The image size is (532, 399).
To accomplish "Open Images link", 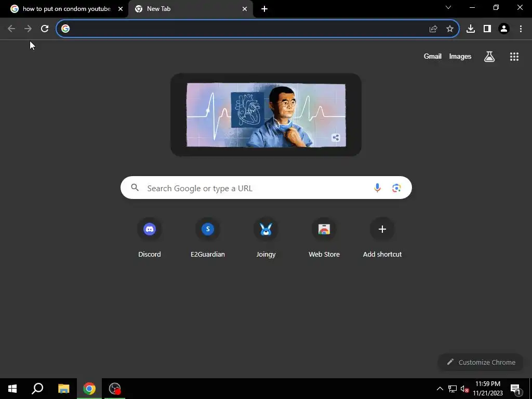I will click(460, 56).
